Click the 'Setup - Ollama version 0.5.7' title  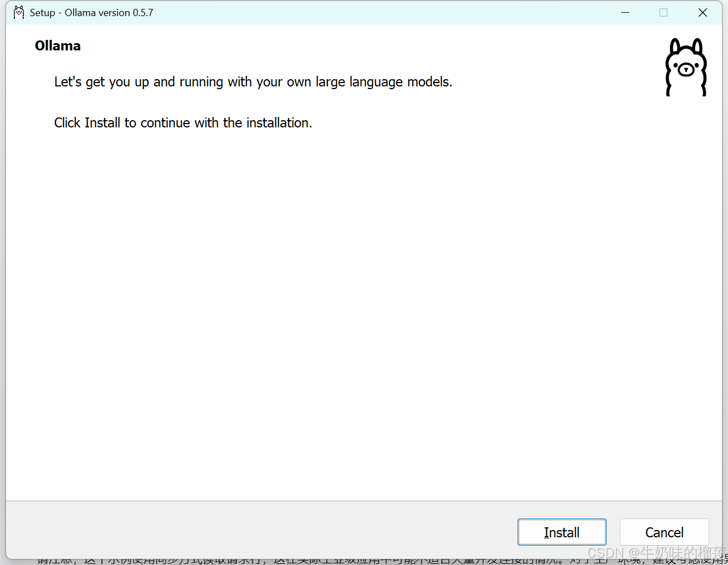[91, 13]
